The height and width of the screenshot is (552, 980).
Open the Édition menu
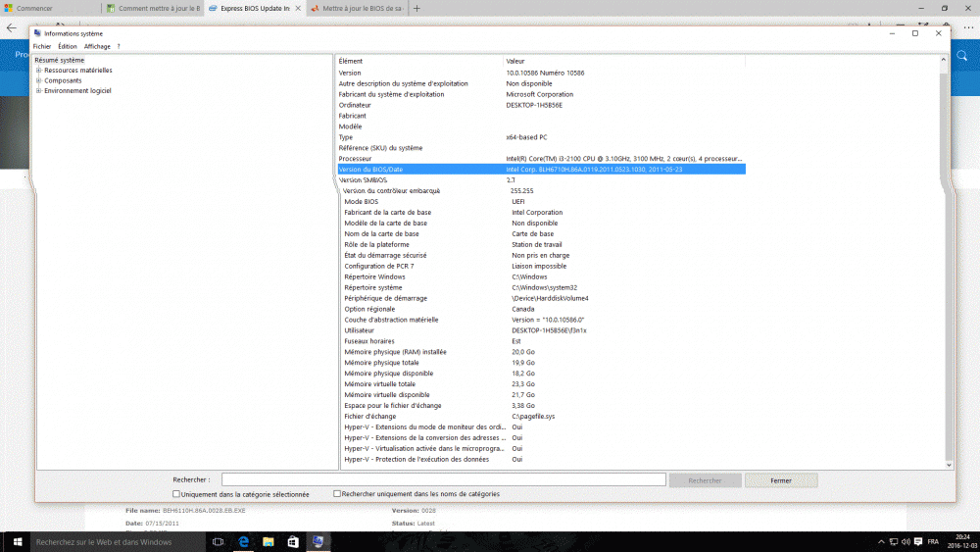[x=68, y=46]
